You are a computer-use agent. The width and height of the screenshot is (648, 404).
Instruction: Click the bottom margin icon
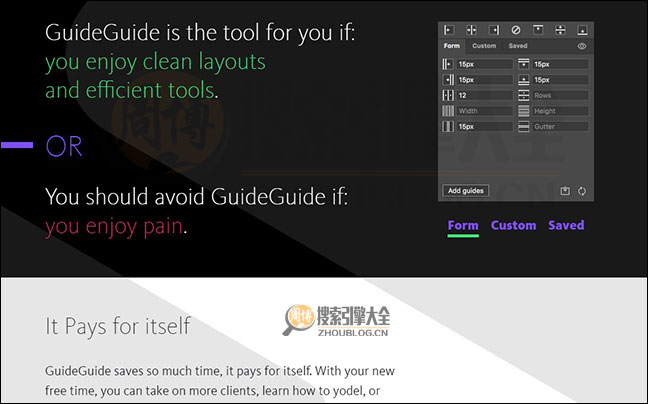(x=524, y=80)
